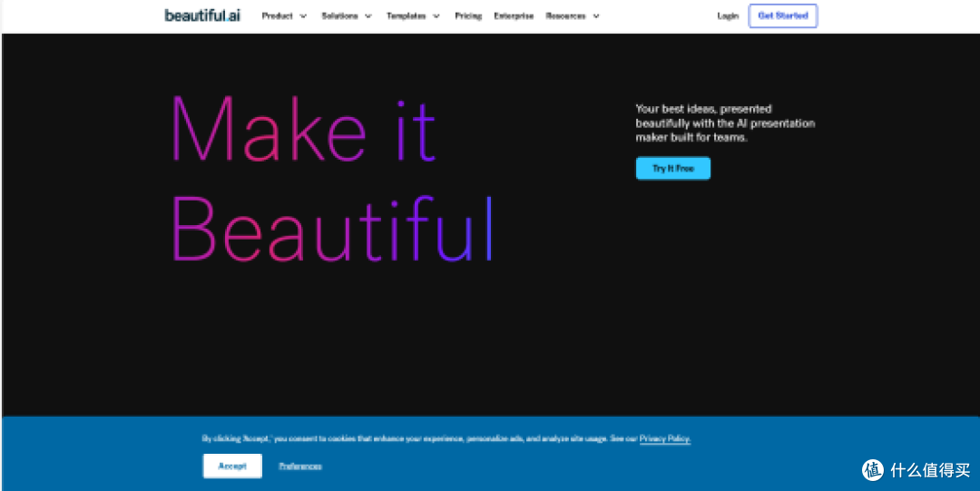Expand the Resources dropdown chevron

595,16
